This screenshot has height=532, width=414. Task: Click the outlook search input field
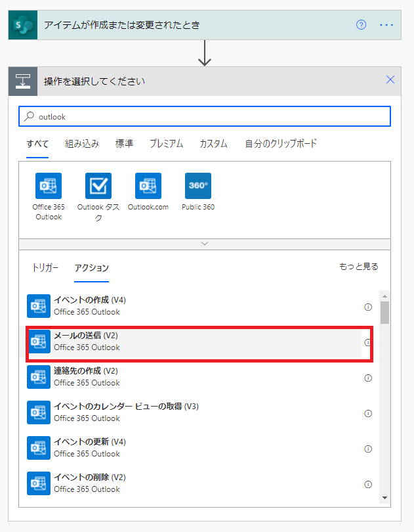pyautogui.click(x=205, y=116)
